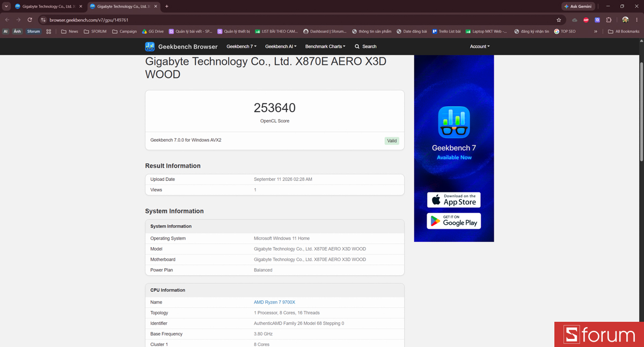Click the 1 Processor, 8 Cores, 16 Threads value
The height and width of the screenshot is (347, 644).
coord(287,313)
